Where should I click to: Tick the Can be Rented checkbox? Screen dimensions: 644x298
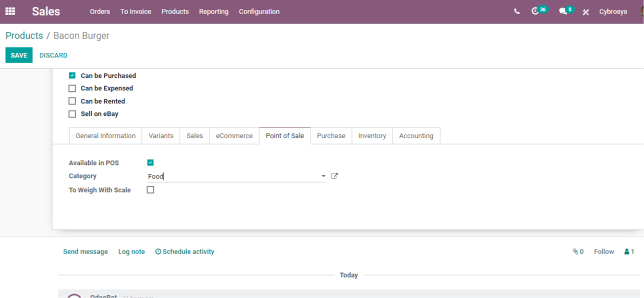[x=72, y=101]
